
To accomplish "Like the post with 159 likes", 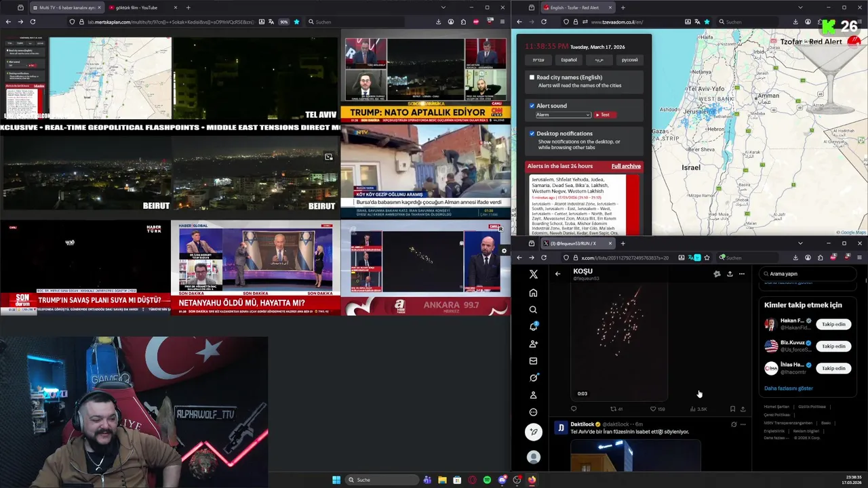I will point(657,409).
